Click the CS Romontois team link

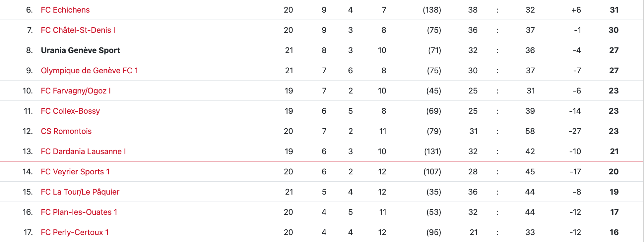[66, 131]
